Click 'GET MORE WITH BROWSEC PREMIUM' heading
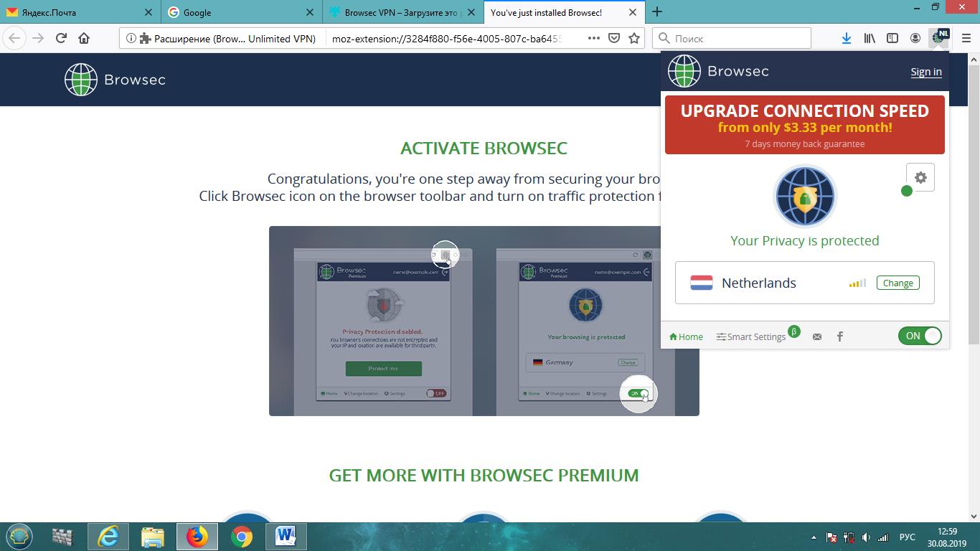The width and height of the screenshot is (980, 551). pos(484,475)
